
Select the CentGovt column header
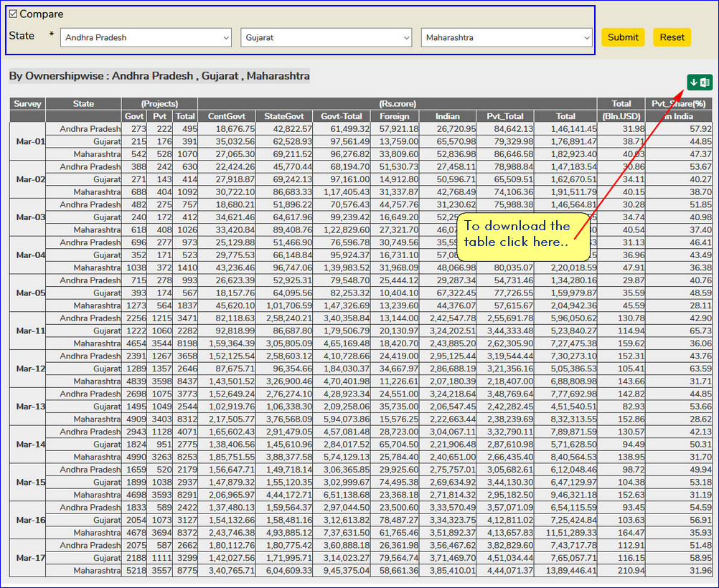226,116
